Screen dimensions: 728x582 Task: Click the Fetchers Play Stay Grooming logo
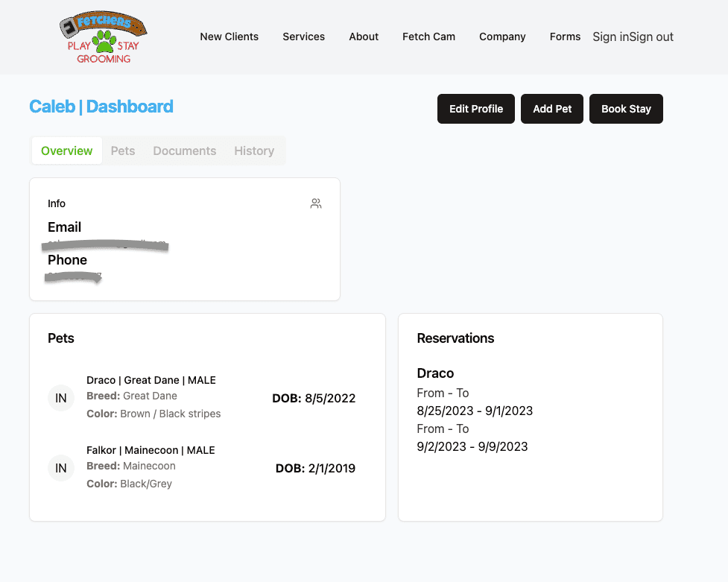click(103, 36)
